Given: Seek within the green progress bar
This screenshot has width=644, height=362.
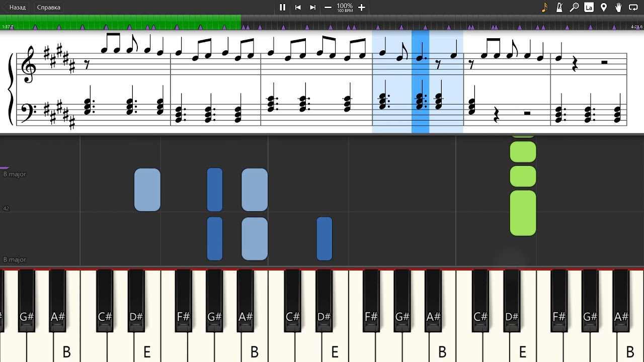Looking at the screenshot, I should (121, 23).
